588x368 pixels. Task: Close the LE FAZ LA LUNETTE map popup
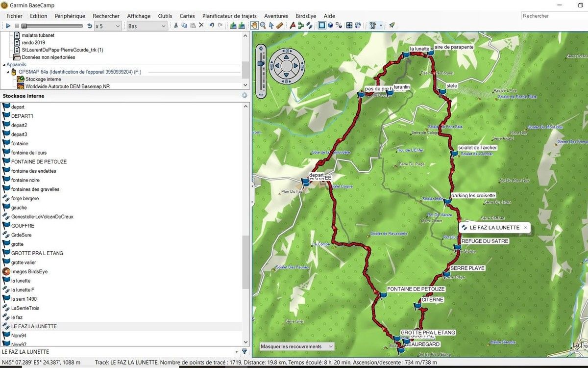(x=525, y=228)
